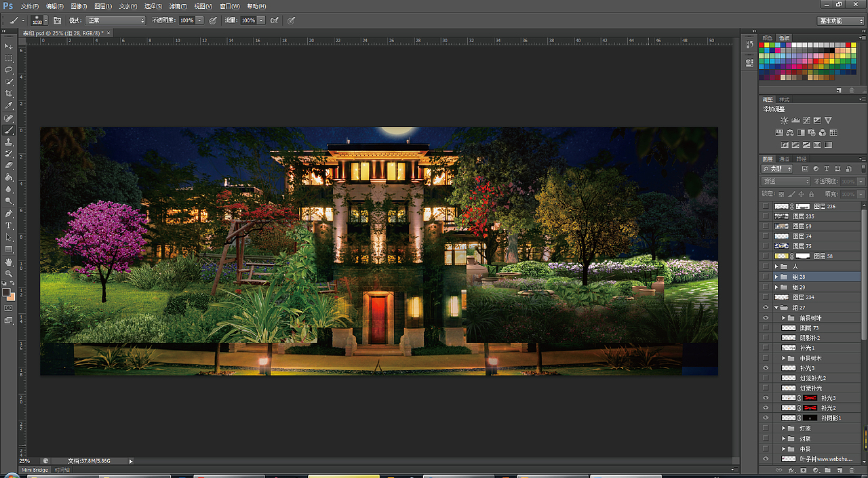Show the 灯笼补光2 layer

[766, 378]
